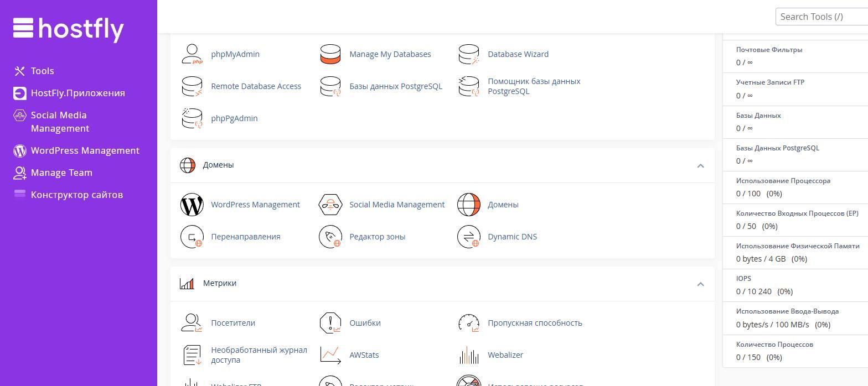Click the Учетные Записи FTP statistic label
The width and height of the screenshot is (868, 386).
coord(770,82)
